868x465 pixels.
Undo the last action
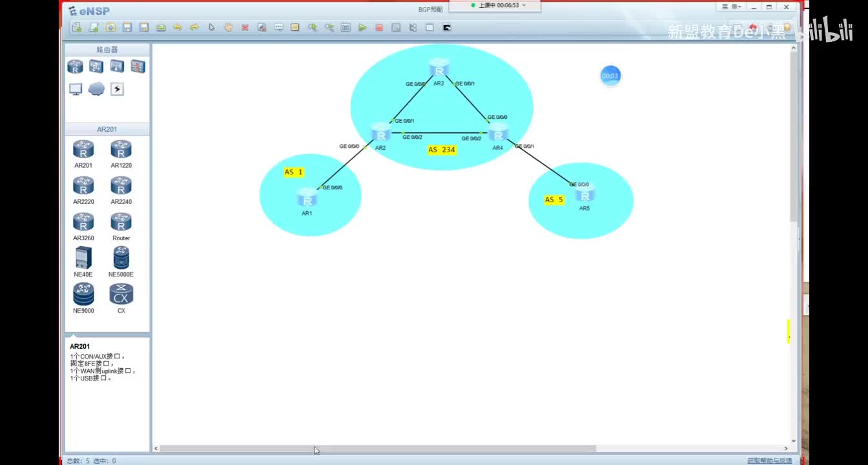tap(178, 27)
